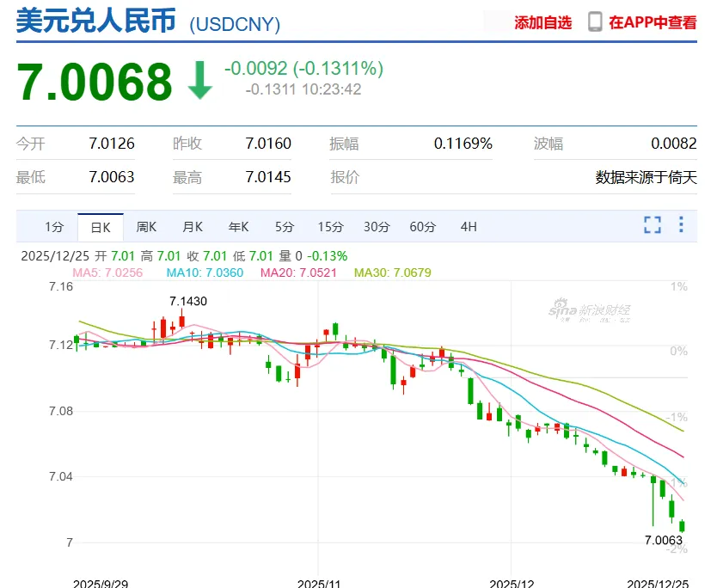717x588 pixels.
Task: Switch to the 1分 chart tab
Action: click(54, 227)
